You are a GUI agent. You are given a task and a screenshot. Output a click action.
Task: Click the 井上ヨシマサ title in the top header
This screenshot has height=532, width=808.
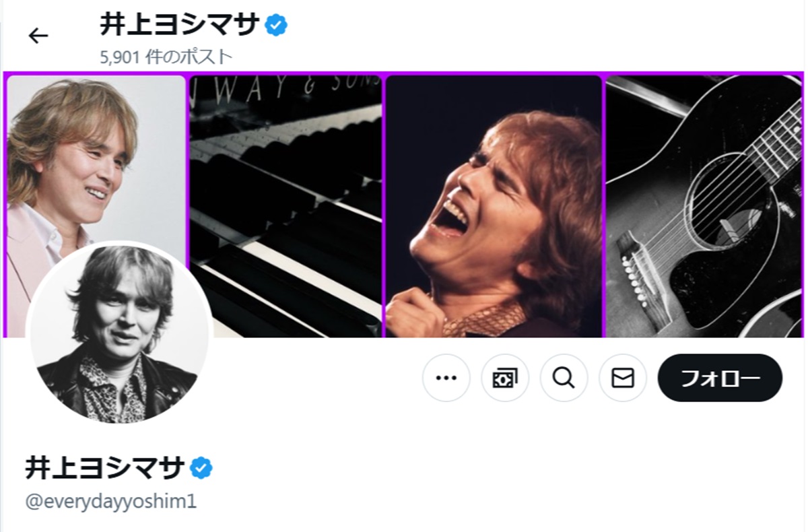click(180, 26)
